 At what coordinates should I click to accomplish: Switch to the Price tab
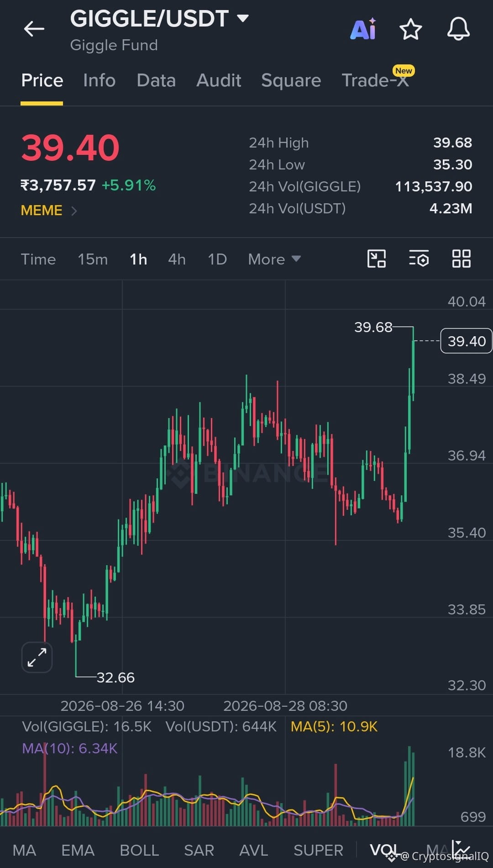[42, 80]
